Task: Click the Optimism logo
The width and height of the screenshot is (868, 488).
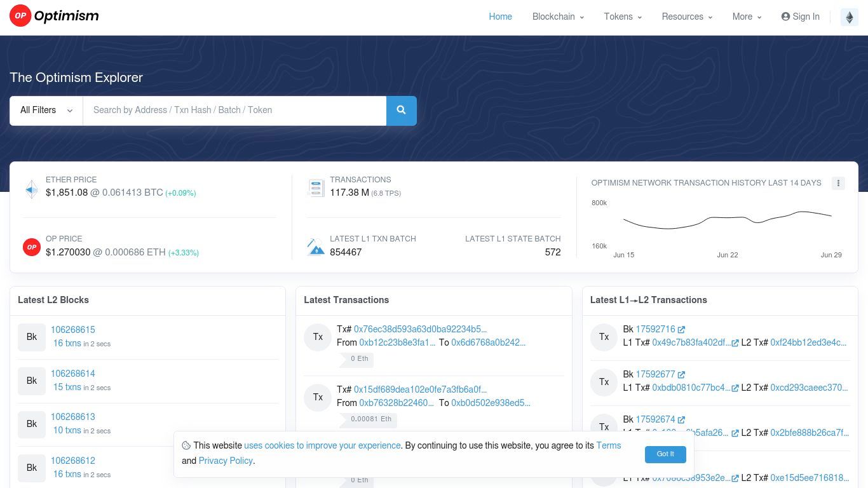Action: (x=54, y=17)
